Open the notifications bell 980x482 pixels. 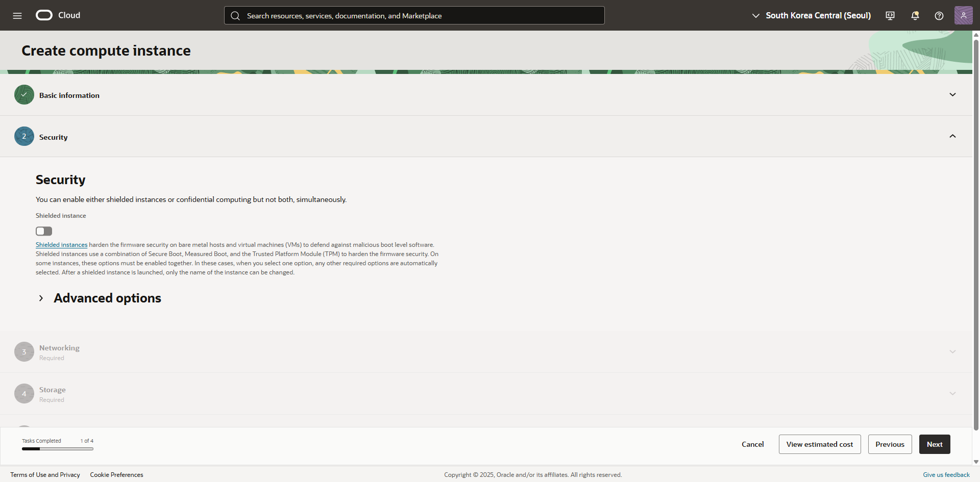click(x=915, y=16)
